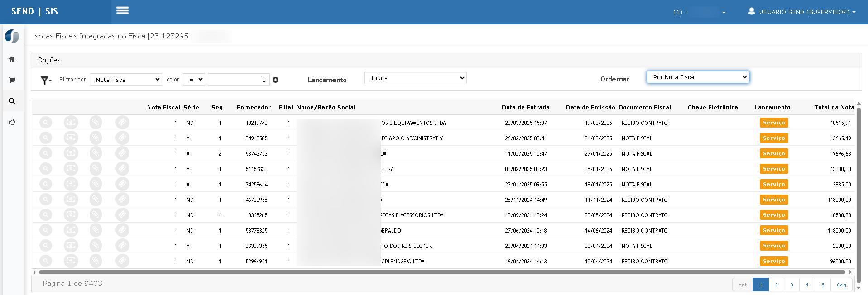
Task: Go to home via sidebar house icon
Action: [12, 59]
